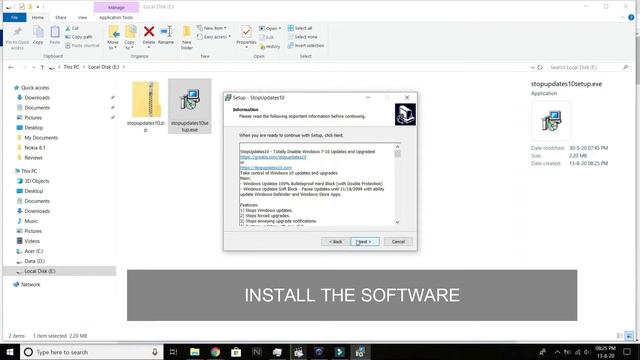
Task: Click the setup text scrollbar up arrow
Action: (x=397, y=147)
